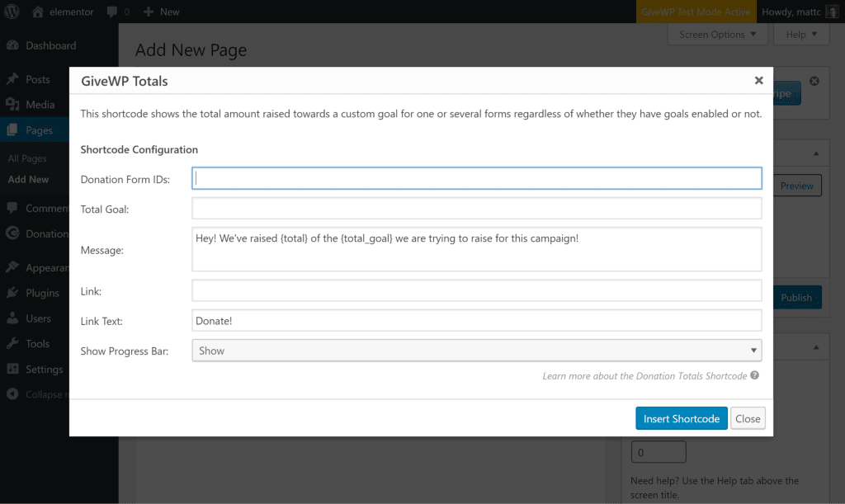The width and height of the screenshot is (845, 504).
Task: Click the Users person icon
Action: (12, 318)
